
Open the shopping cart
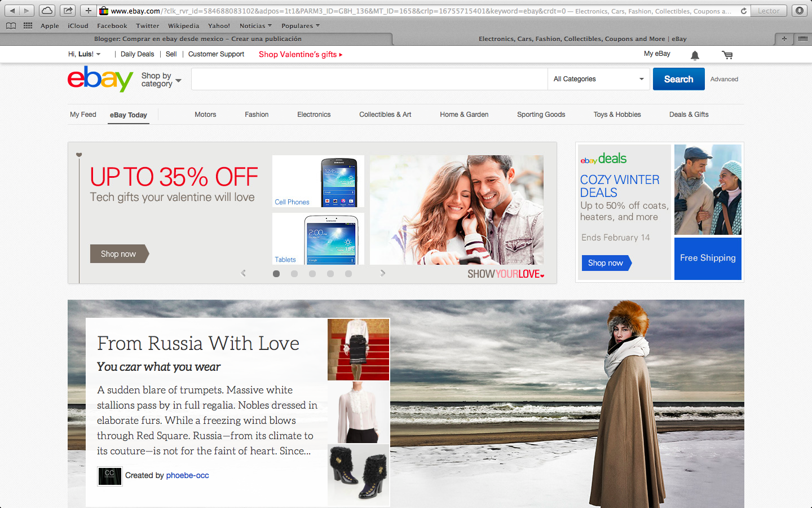click(x=727, y=55)
